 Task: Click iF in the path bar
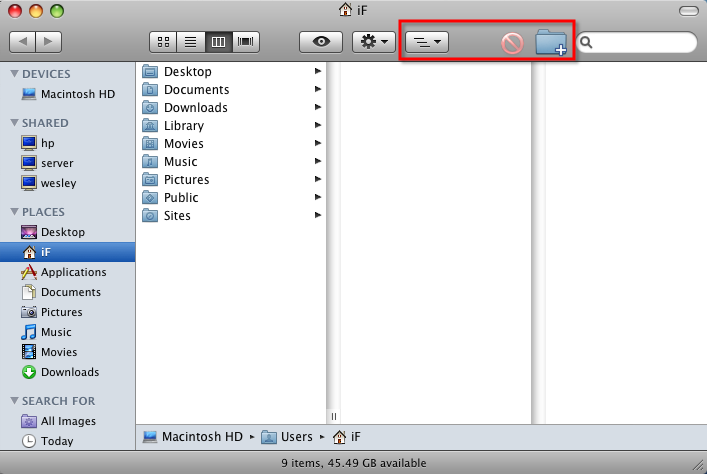[x=346, y=437]
